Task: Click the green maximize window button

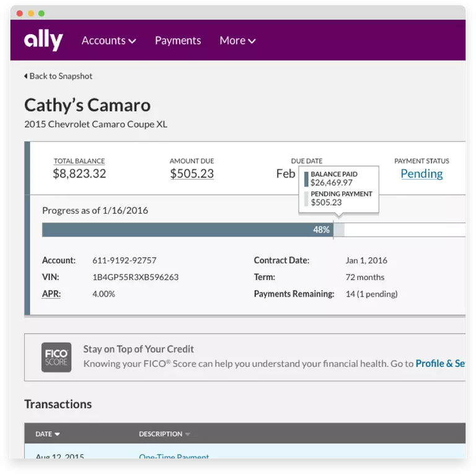Action: (x=42, y=13)
